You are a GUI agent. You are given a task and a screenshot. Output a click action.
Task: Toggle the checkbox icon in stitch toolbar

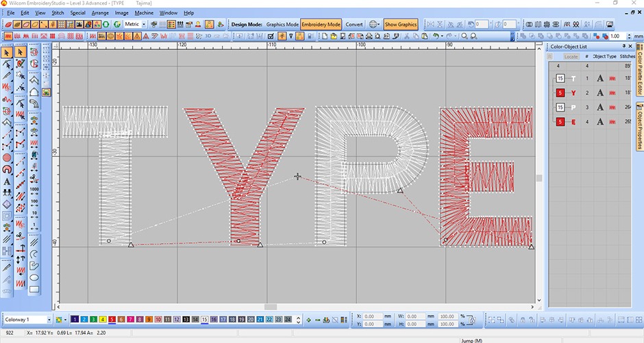click(x=270, y=36)
